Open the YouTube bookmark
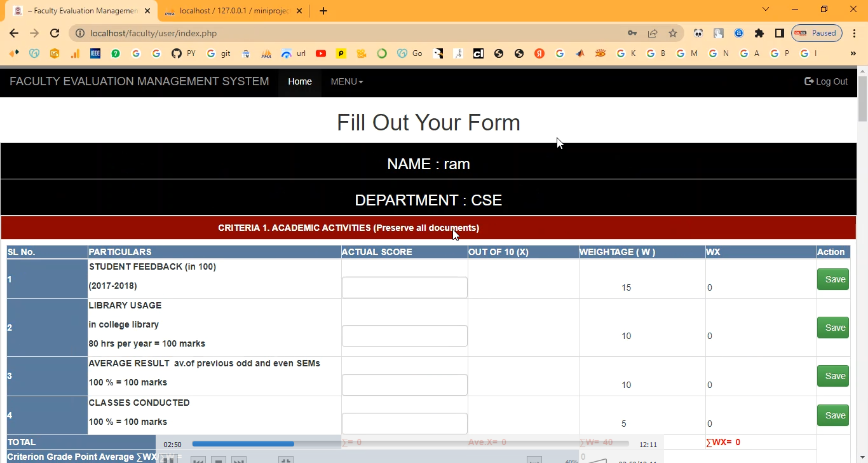This screenshot has width=868, height=463. (x=321, y=53)
